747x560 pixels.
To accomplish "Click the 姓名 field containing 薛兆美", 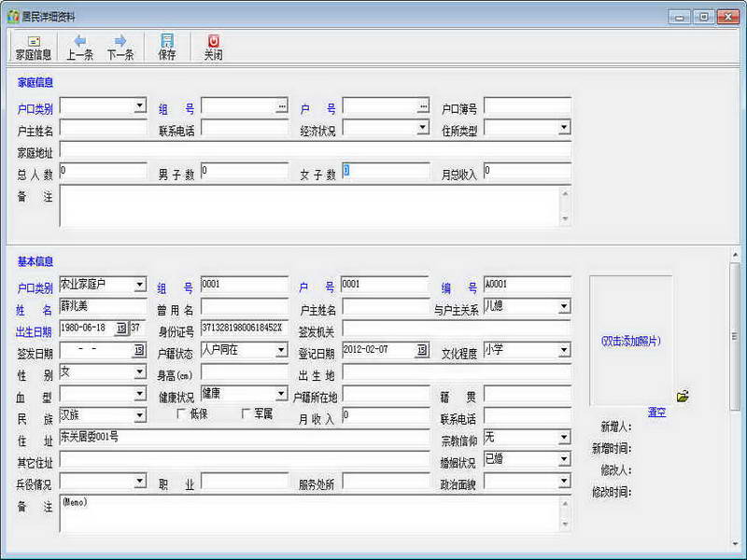I will click(x=104, y=306).
